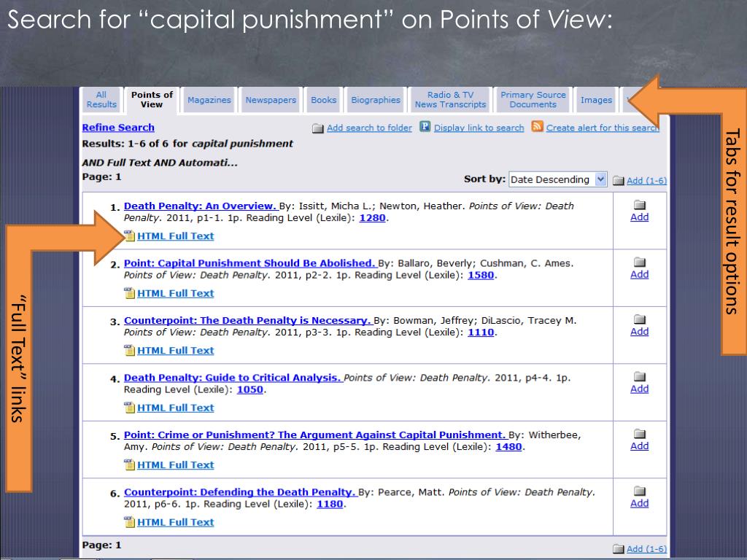Screen dimensions: 747x560
Task: Switch to the Magazines tab
Action: tap(209, 100)
